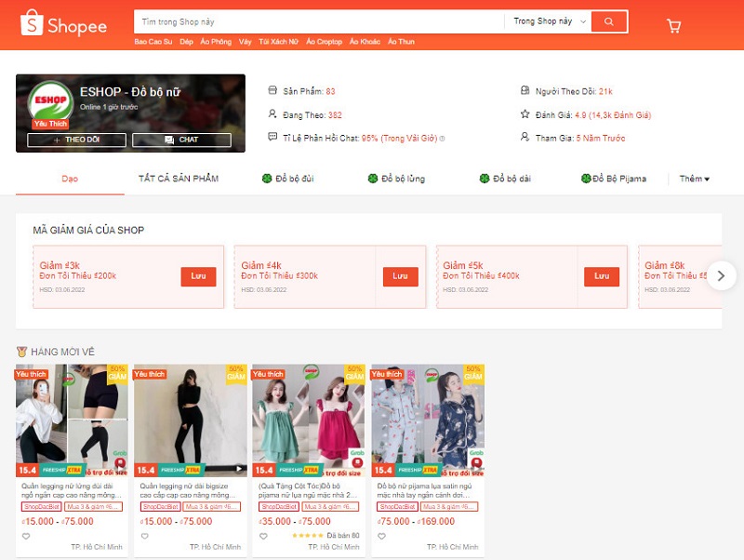This screenshot has height=560, width=744.
Task: Save the 'Giảm ₫3k' voucher
Action: 198,276
